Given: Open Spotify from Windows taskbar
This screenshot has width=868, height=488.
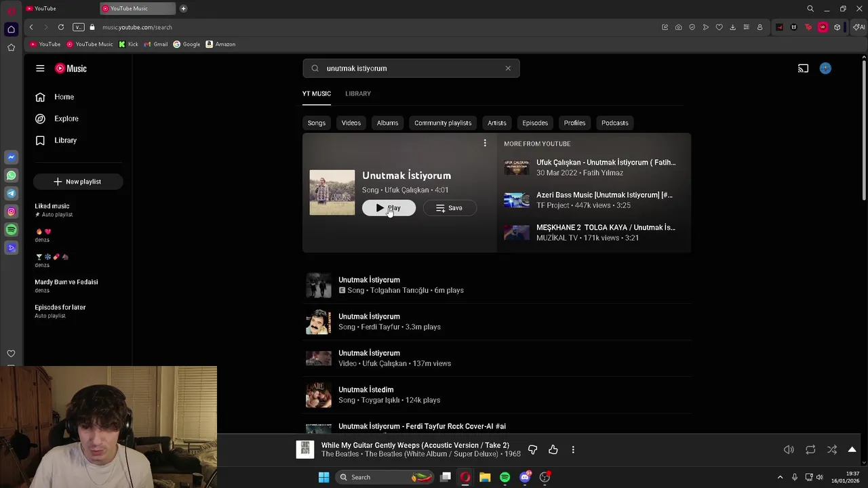Looking at the screenshot, I should 505,477.
